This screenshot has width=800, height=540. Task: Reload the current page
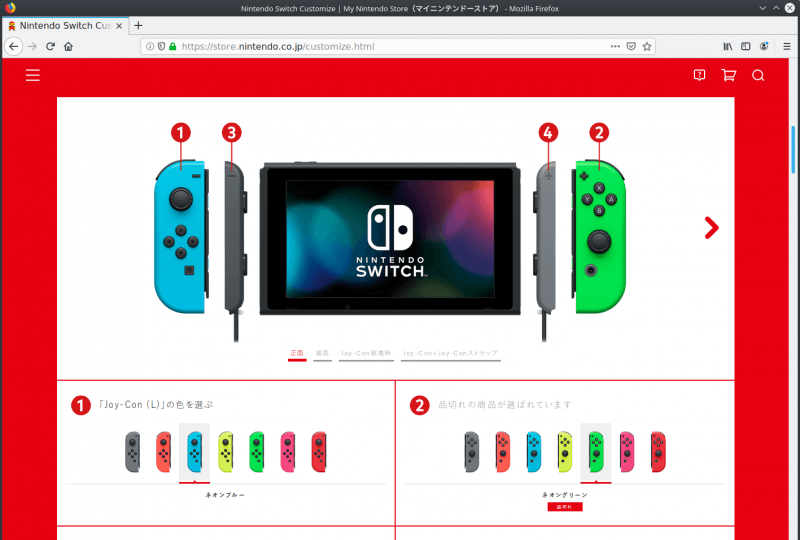point(50,46)
